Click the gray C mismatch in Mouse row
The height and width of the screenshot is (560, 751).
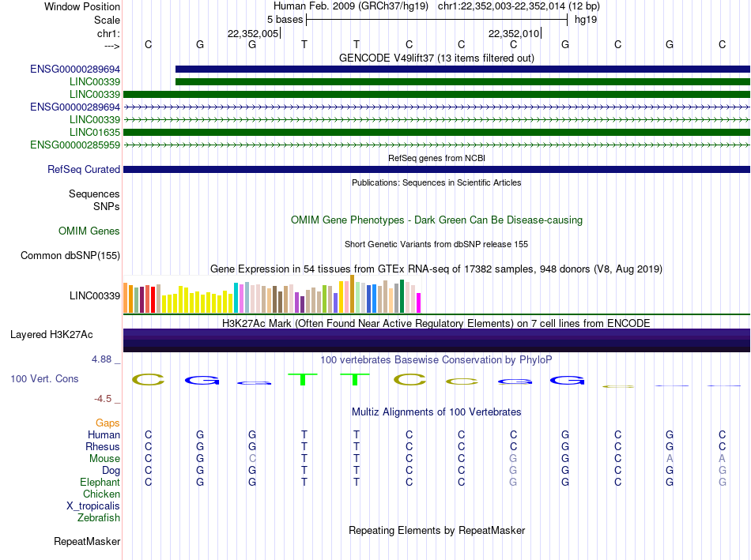coord(252,459)
